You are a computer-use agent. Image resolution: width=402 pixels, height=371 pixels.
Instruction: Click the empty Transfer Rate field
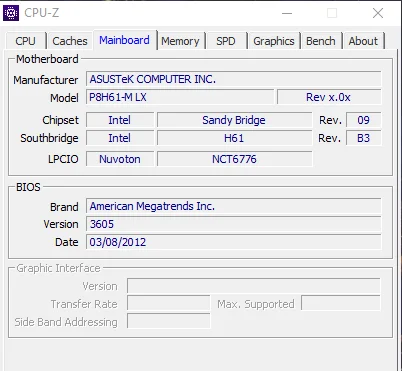tap(169, 304)
